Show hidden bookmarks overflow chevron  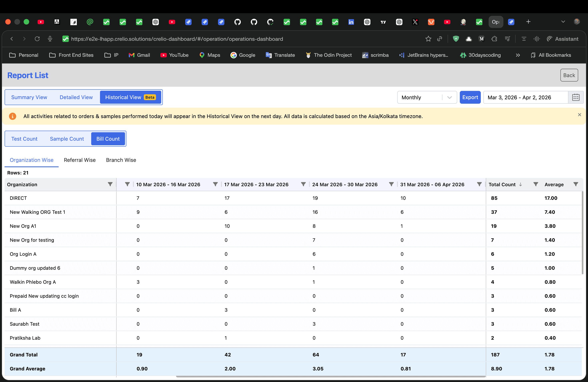518,55
